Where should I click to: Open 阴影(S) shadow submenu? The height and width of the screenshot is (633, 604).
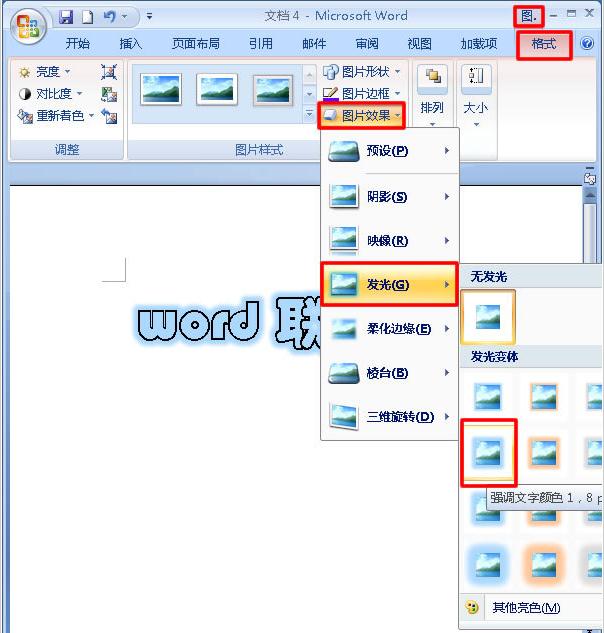[390, 197]
